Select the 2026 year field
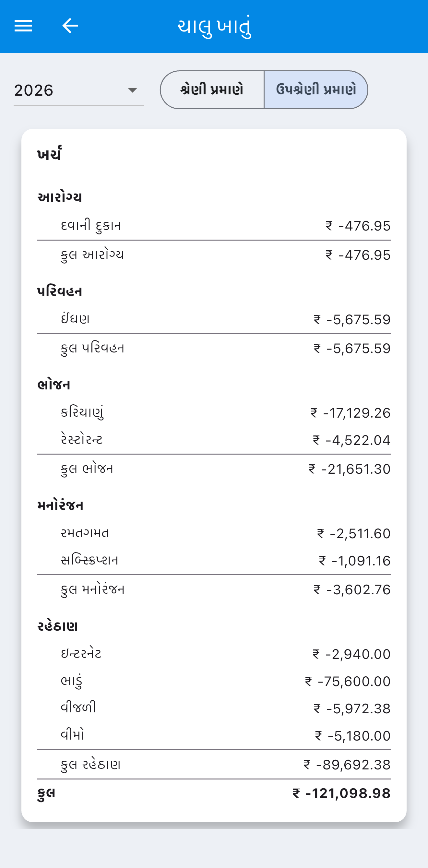Screen dimensions: 428x868 (78, 90)
